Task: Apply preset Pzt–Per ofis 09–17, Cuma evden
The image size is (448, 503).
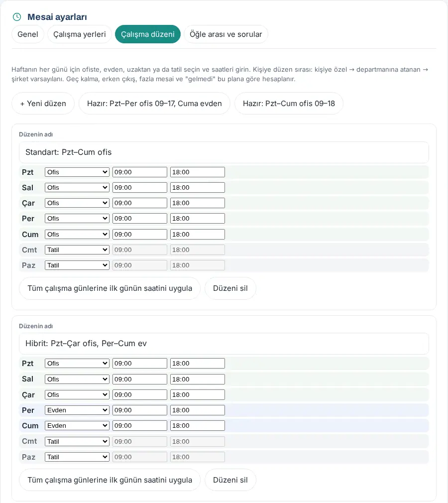Action: (155, 104)
